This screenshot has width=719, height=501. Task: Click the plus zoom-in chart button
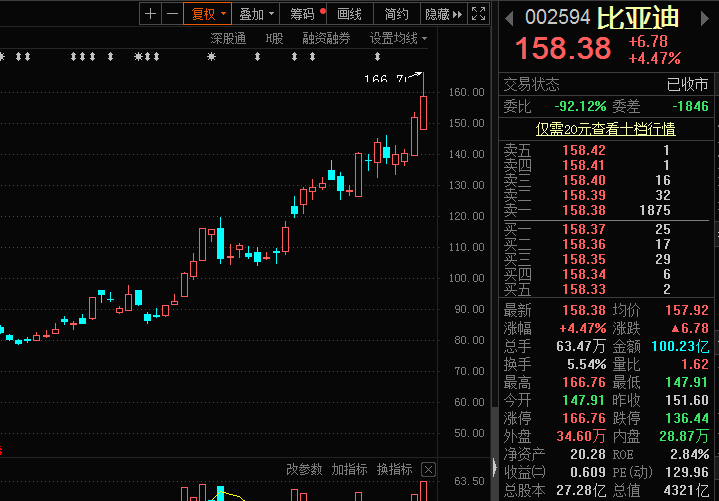pyautogui.click(x=150, y=14)
